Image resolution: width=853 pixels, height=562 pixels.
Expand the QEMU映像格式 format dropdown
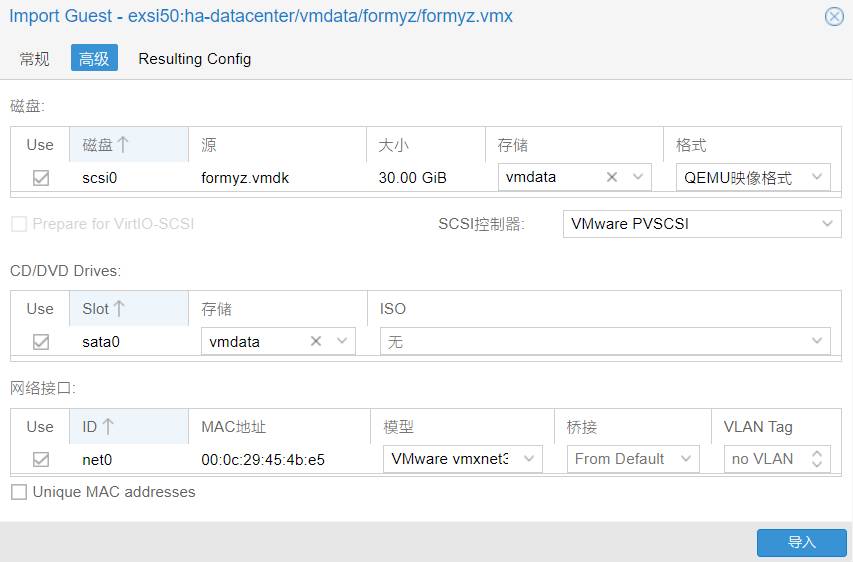(817, 178)
